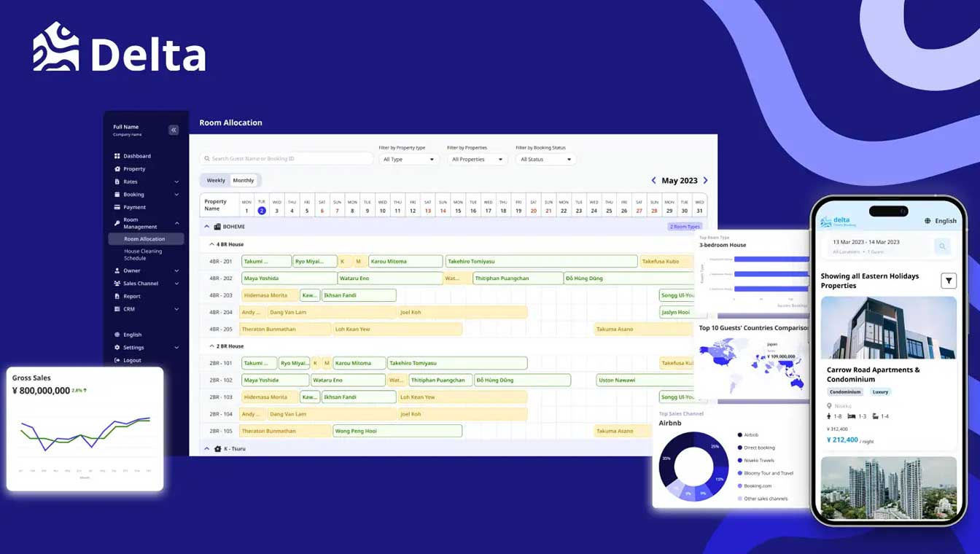
Task: Click the Search Guest Name or Booking ID field
Action: (287, 159)
